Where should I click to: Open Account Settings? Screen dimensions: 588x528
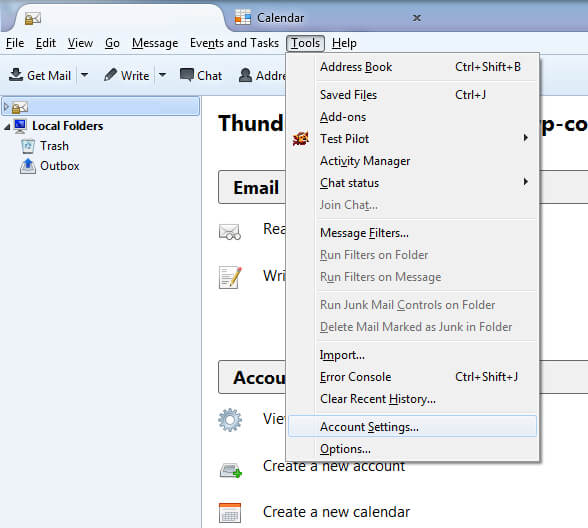coord(412,426)
